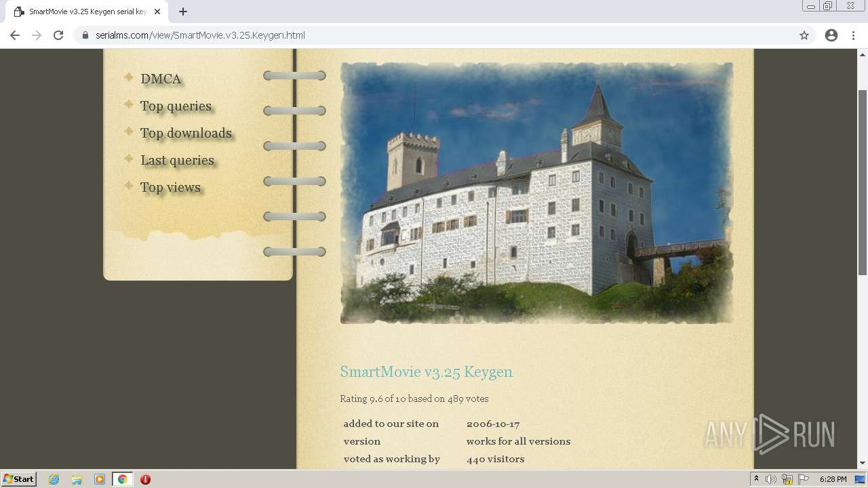Open the Chrome three-dot menu

[x=853, y=35]
